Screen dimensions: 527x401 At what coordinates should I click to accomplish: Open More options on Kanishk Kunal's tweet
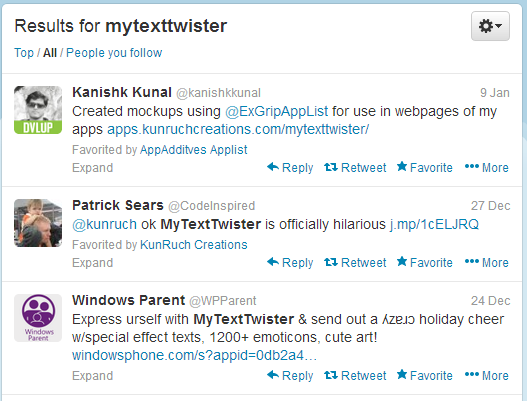click(486, 167)
